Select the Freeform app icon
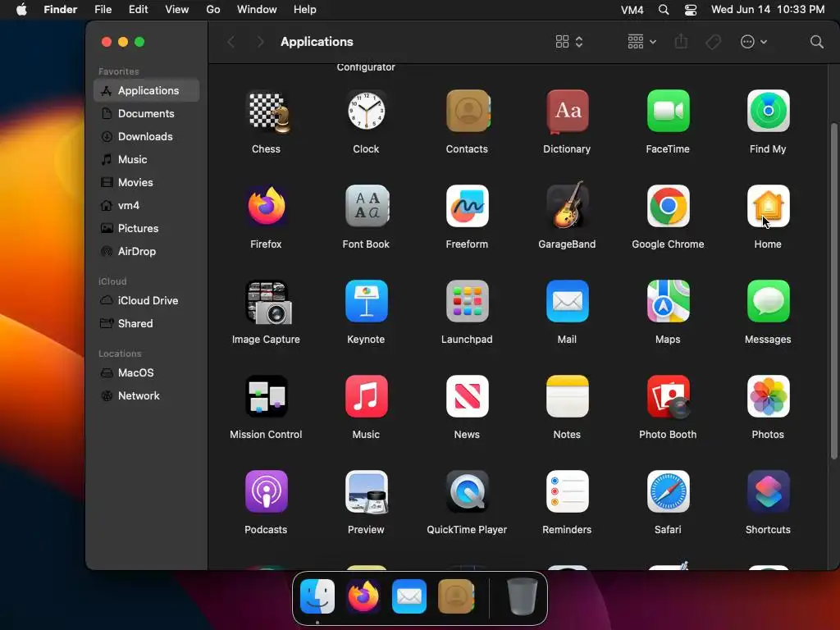840x630 pixels. coord(467,206)
